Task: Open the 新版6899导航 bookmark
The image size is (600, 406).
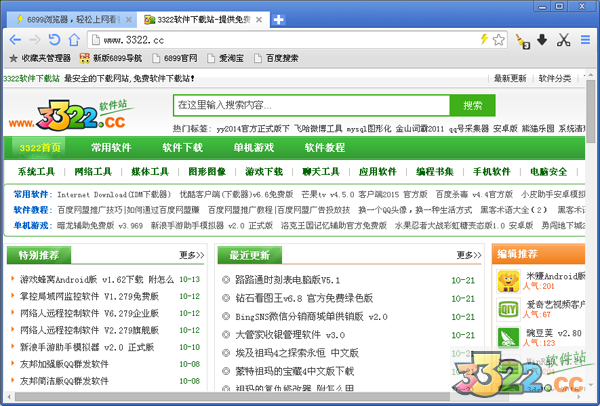Action: click(x=111, y=58)
